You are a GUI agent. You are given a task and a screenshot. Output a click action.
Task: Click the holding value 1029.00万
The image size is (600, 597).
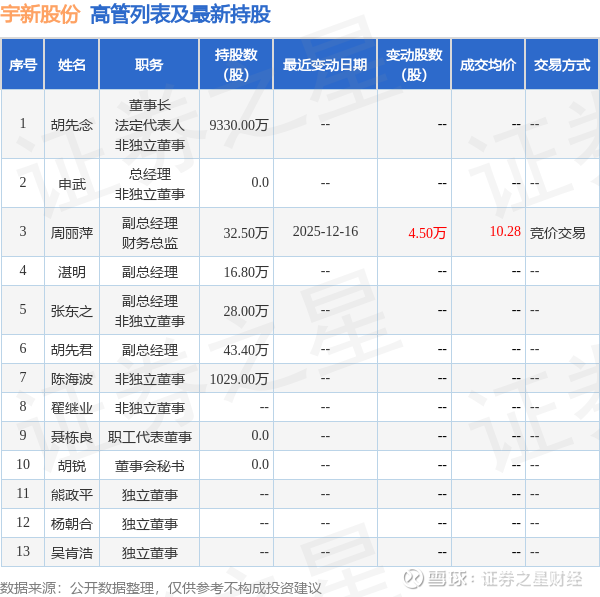click(x=239, y=379)
